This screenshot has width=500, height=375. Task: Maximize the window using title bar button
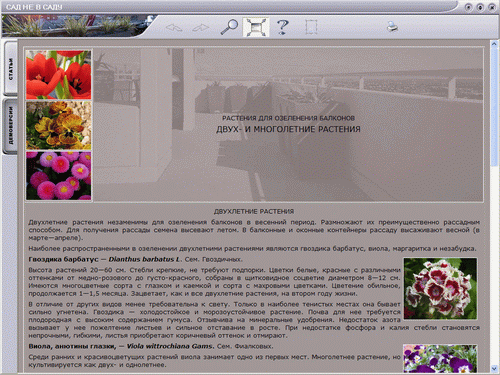click(x=480, y=7)
